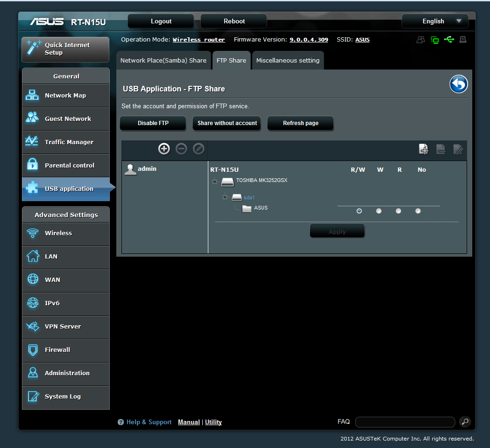The image size is (490, 448).
Task: Click the modify account pencil icon
Action: click(x=199, y=149)
